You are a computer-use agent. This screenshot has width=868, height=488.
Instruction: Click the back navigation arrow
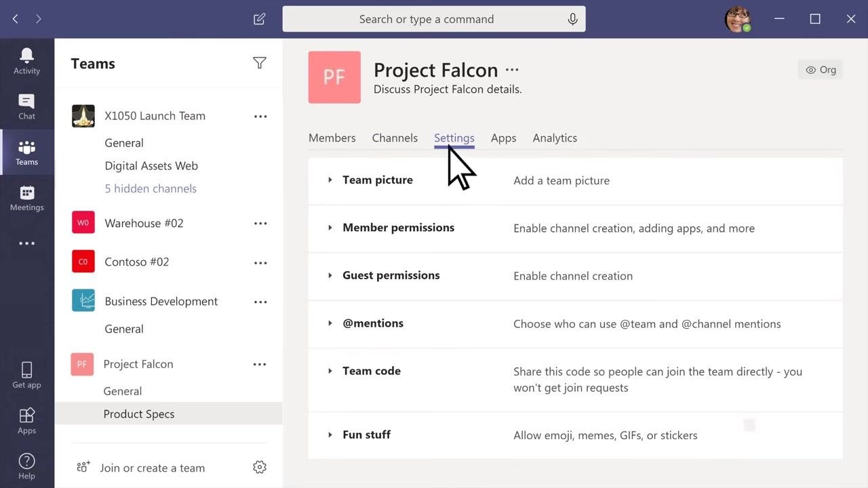15,19
